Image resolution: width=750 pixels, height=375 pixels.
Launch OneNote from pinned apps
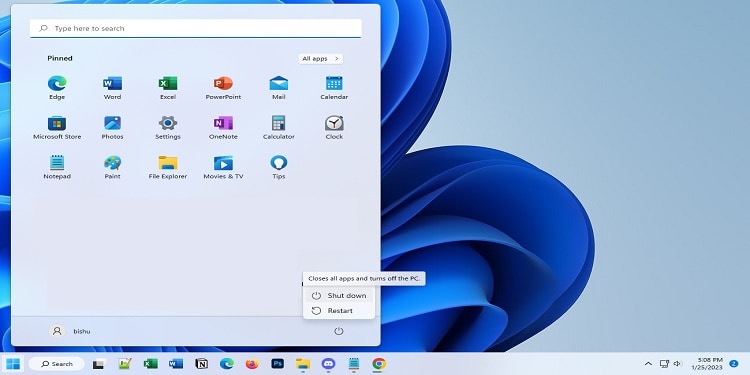(223, 128)
